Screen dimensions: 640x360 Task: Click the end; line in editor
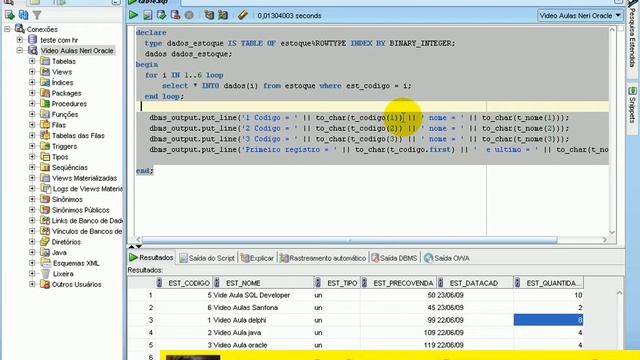(144, 171)
